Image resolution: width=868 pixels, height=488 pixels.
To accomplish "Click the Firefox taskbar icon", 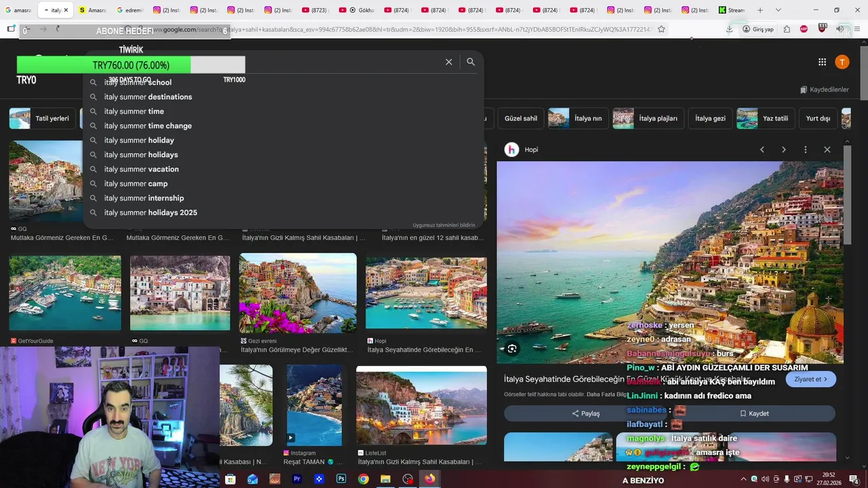I will coord(430,479).
